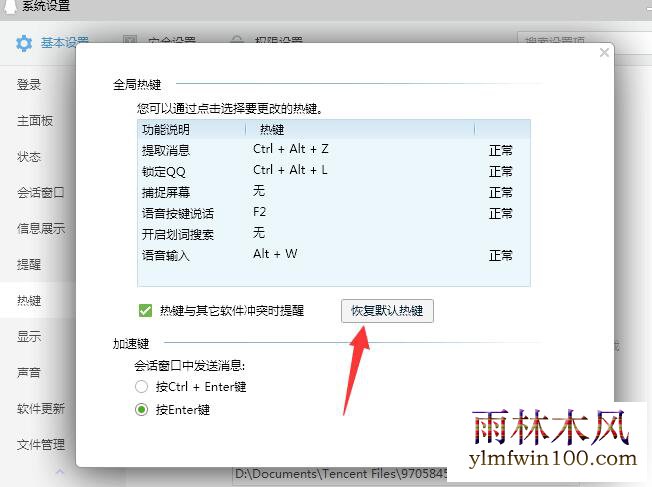
Task: Click the F2 hotkey value
Action: pos(259,212)
